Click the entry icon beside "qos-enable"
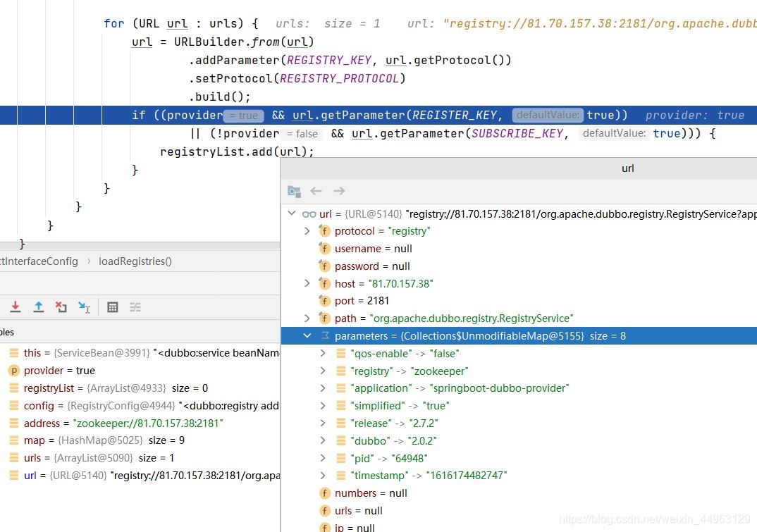 (x=341, y=354)
